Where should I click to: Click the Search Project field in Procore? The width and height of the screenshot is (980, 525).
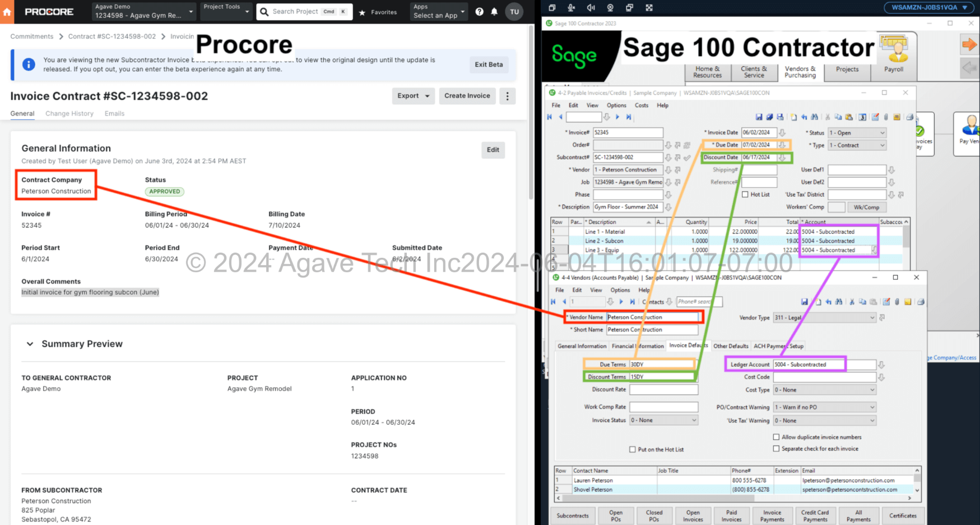(x=304, y=12)
